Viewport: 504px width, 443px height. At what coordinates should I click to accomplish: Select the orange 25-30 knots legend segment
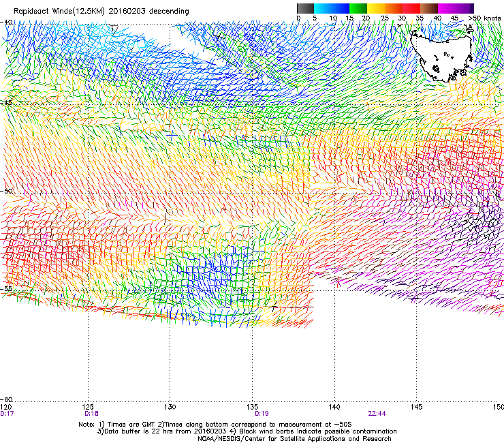[x=394, y=8]
